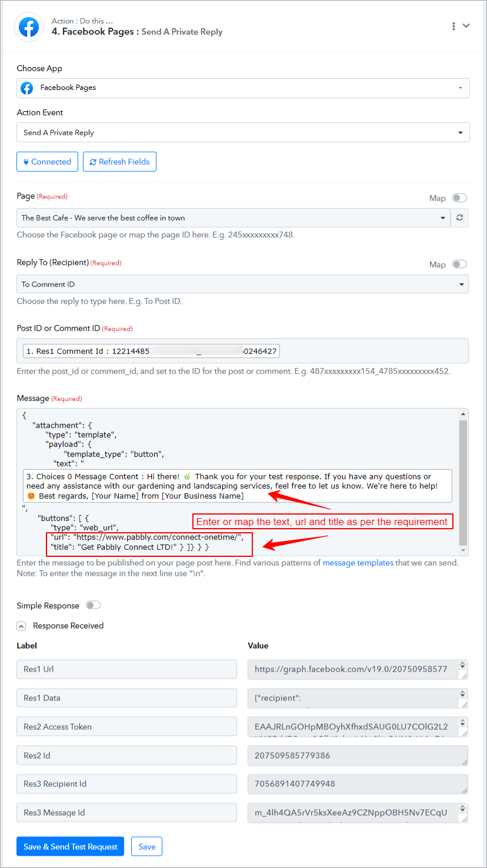This screenshot has width=487, height=868.
Task: Click Save & Send Test Request button
Action: (x=71, y=847)
